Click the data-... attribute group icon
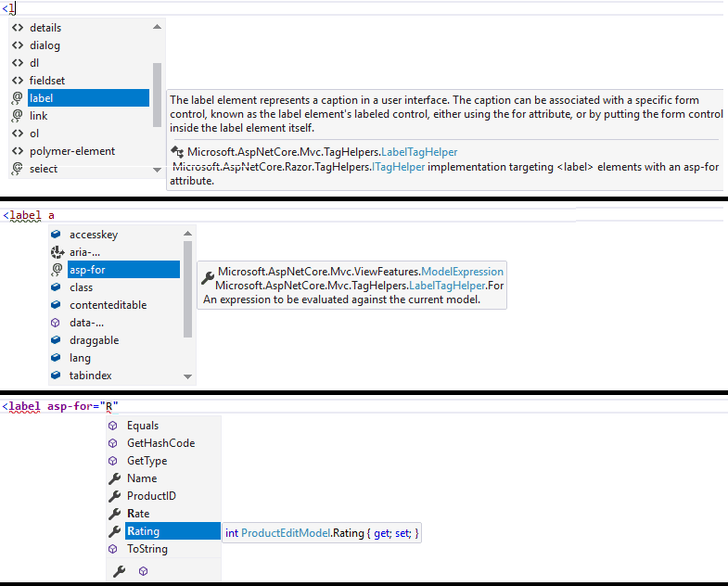This screenshot has height=586, width=728. coord(56,323)
